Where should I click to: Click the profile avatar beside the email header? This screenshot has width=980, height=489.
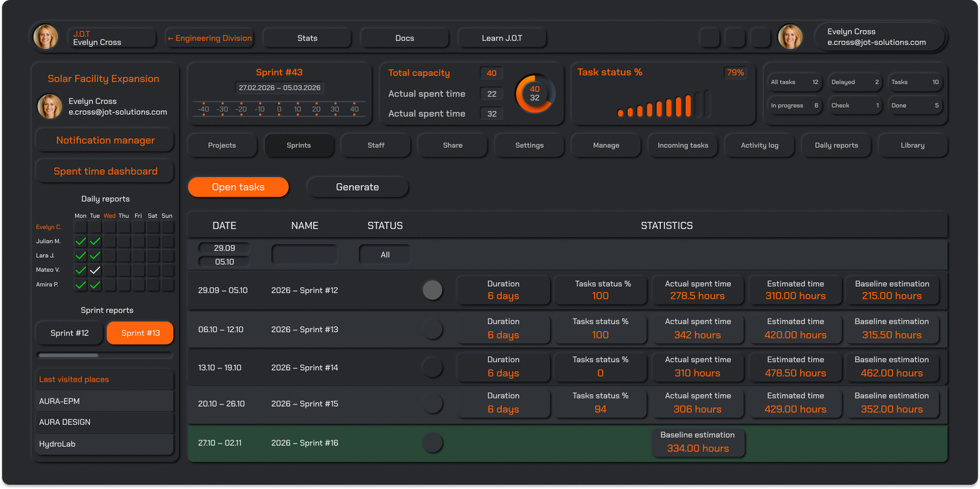(790, 37)
